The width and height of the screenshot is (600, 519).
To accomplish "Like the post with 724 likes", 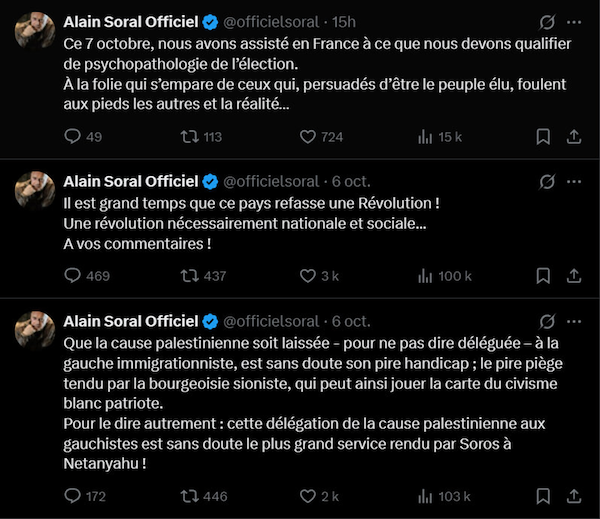I will [308, 137].
